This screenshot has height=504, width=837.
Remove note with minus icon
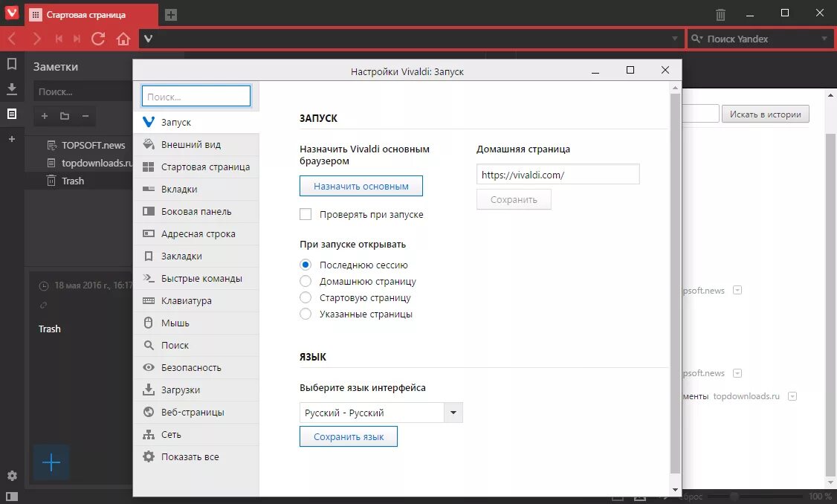pyautogui.click(x=85, y=116)
